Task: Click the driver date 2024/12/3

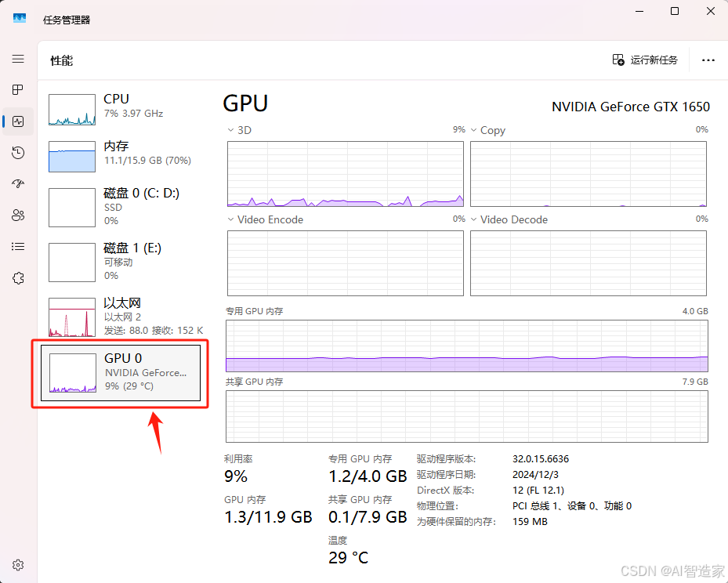Action: click(x=535, y=475)
